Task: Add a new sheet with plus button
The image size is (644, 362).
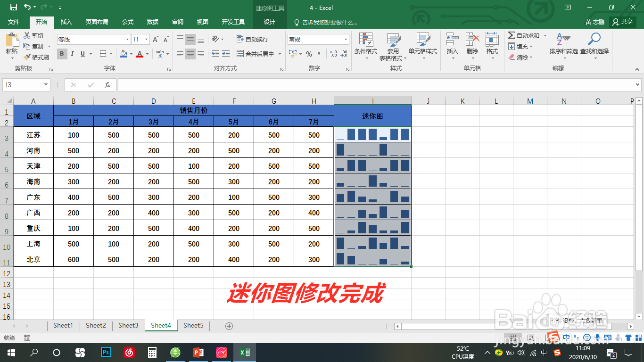Action: pyautogui.click(x=229, y=326)
